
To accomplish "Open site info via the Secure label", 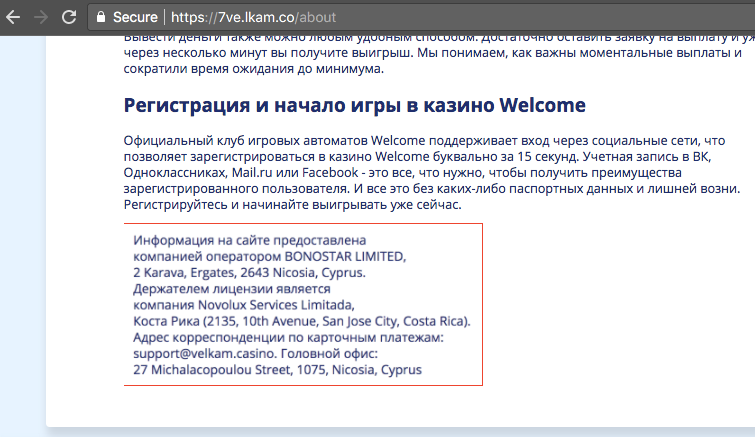I will click(135, 17).
